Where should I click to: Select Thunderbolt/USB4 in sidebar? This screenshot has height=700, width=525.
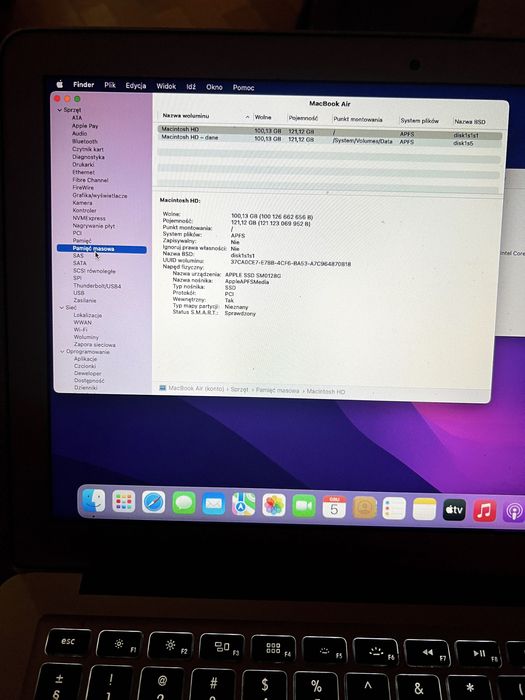click(97, 286)
